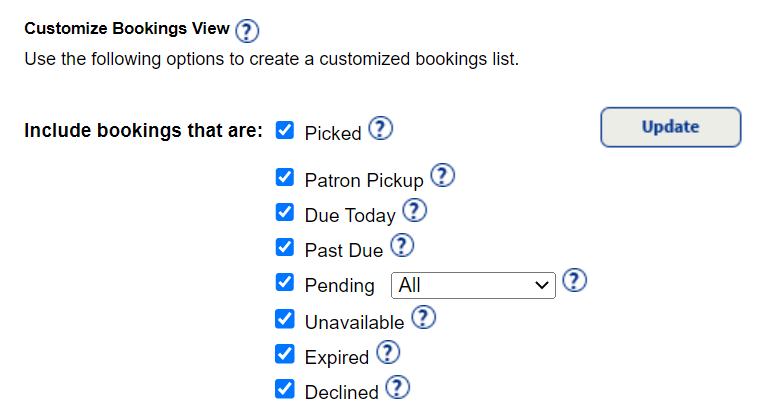
Task: Open help icon next to Picked
Action: (381, 129)
